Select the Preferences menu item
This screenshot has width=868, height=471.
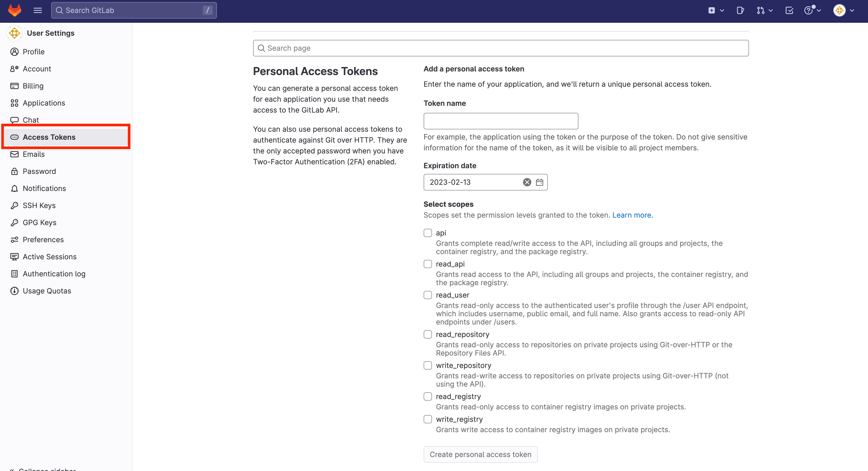(x=43, y=239)
